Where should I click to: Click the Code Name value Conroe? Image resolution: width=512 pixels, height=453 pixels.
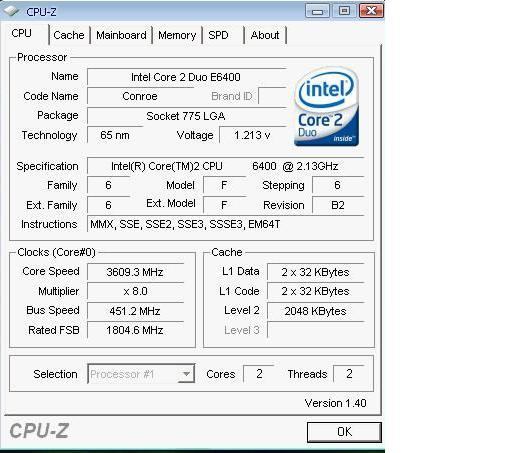(x=140, y=96)
